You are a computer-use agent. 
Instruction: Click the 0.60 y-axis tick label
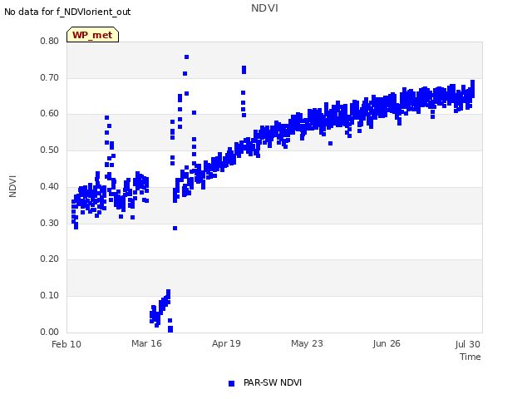coord(50,114)
